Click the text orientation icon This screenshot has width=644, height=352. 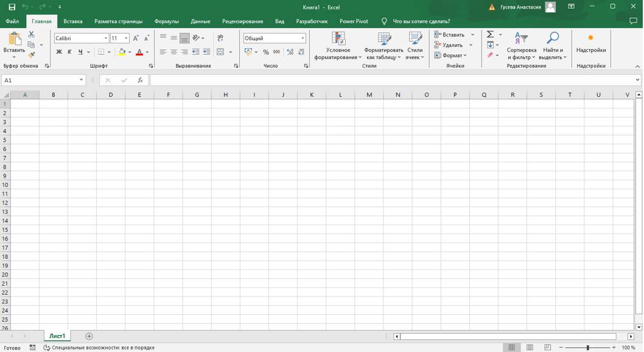pyautogui.click(x=197, y=38)
